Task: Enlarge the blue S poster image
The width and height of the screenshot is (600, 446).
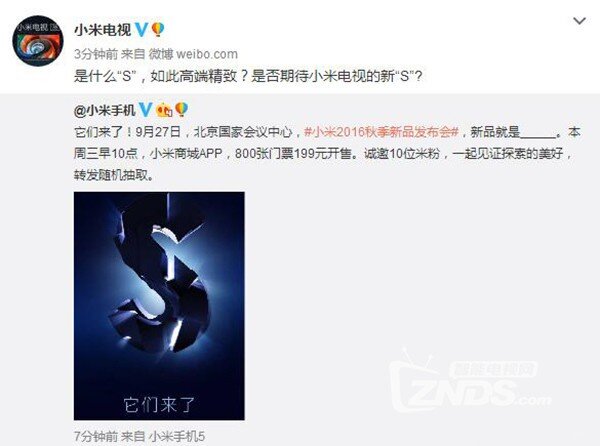Action: click(159, 306)
